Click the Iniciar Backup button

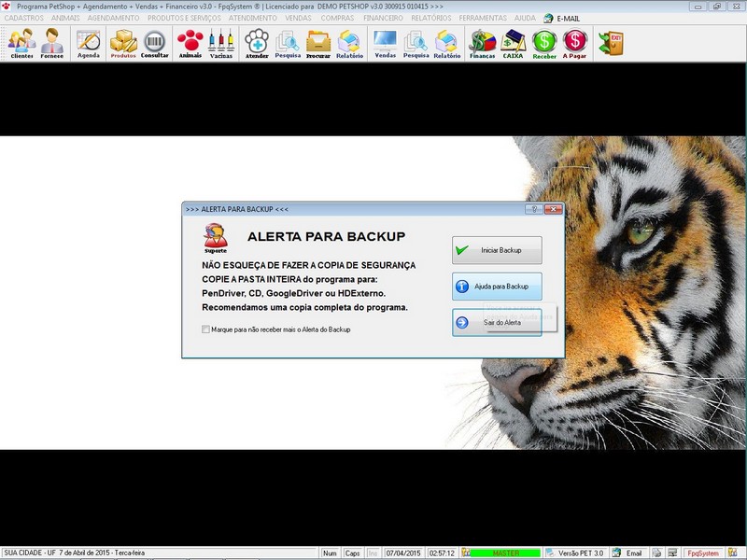pos(497,250)
